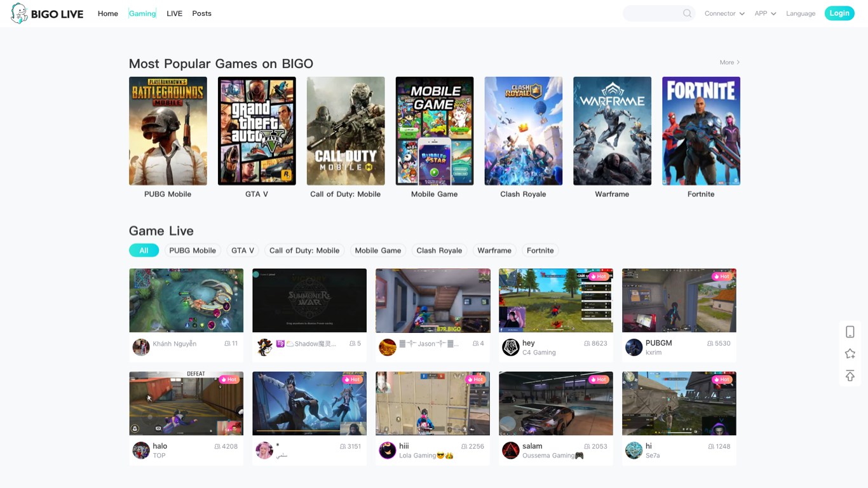Image resolution: width=868 pixels, height=488 pixels.
Task: Open the Fortnite game cover
Action: click(701, 130)
